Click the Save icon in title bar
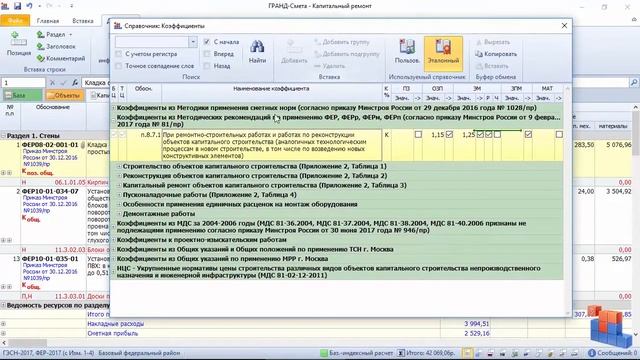This screenshot has width=640, height=360. (x=17, y=6)
